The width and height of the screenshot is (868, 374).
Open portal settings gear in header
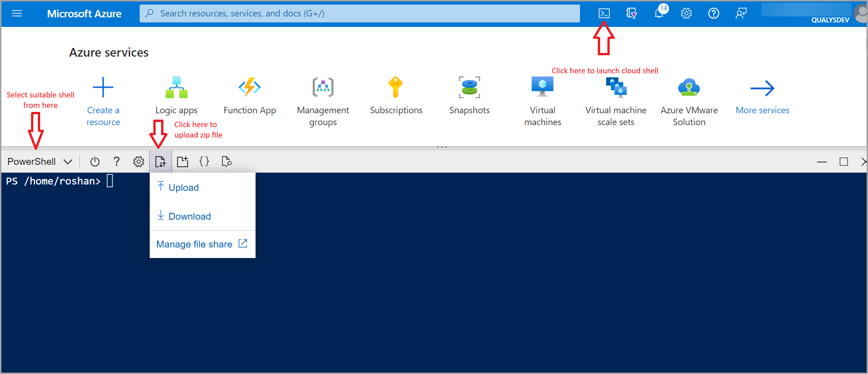click(x=686, y=13)
